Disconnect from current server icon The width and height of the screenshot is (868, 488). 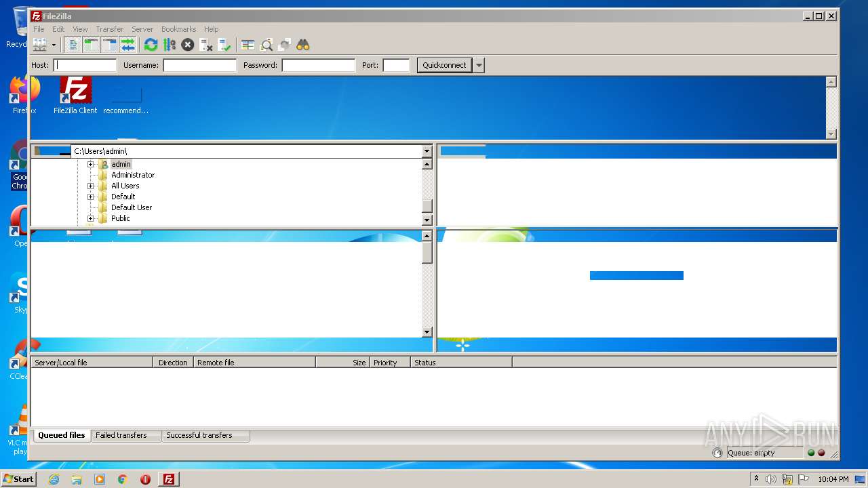tap(206, 45)
